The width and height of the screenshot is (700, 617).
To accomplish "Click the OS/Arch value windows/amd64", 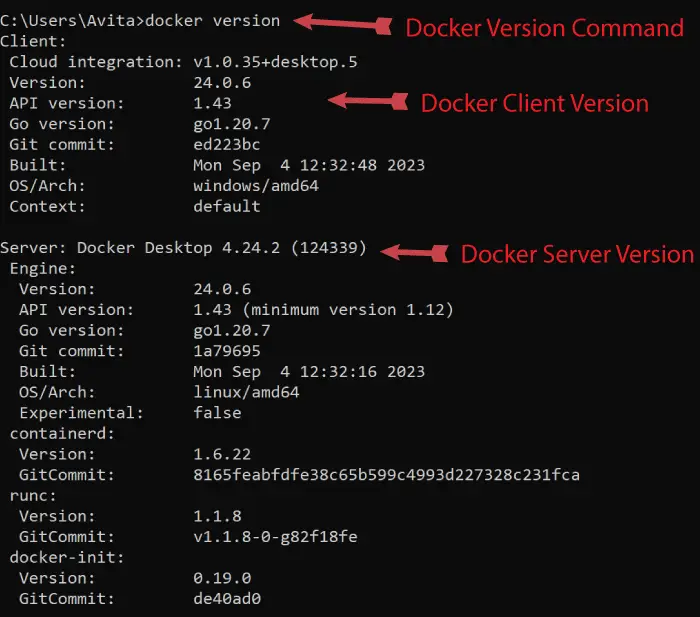I will pyautogui.click(x=256, y=186).
